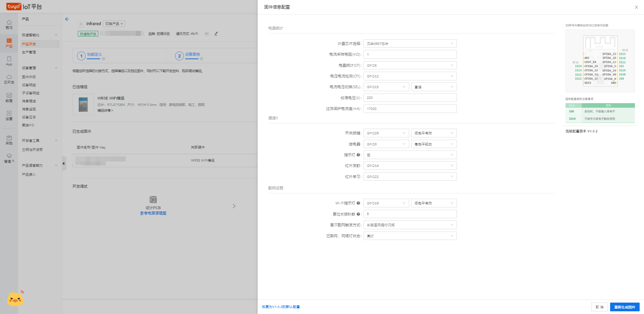Open 电压电流检测(CFI) GPIO12 dropdown
This screenshot has width=644, height=314.
tap(410, 76)
